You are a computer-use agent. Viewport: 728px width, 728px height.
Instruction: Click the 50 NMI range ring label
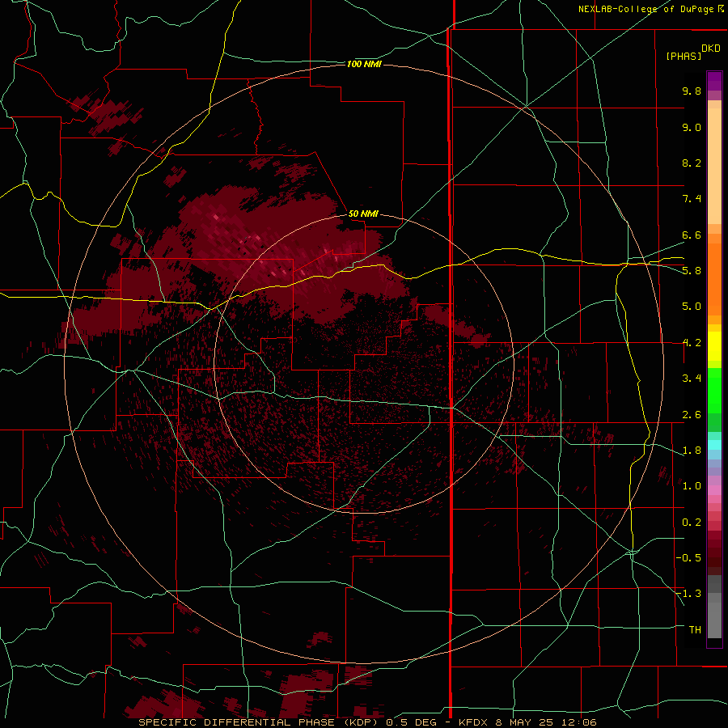[363, 214]
